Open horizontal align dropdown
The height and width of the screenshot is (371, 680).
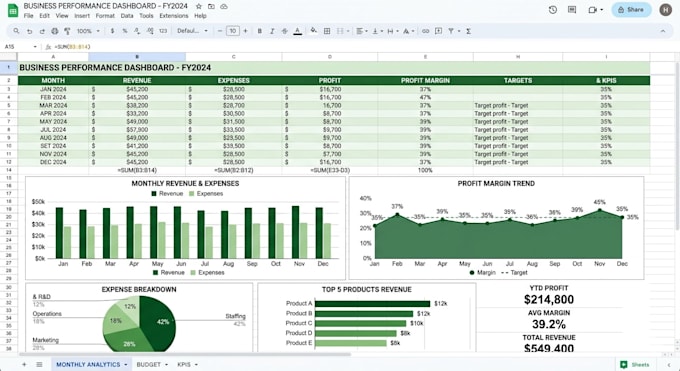click(362, 31)
